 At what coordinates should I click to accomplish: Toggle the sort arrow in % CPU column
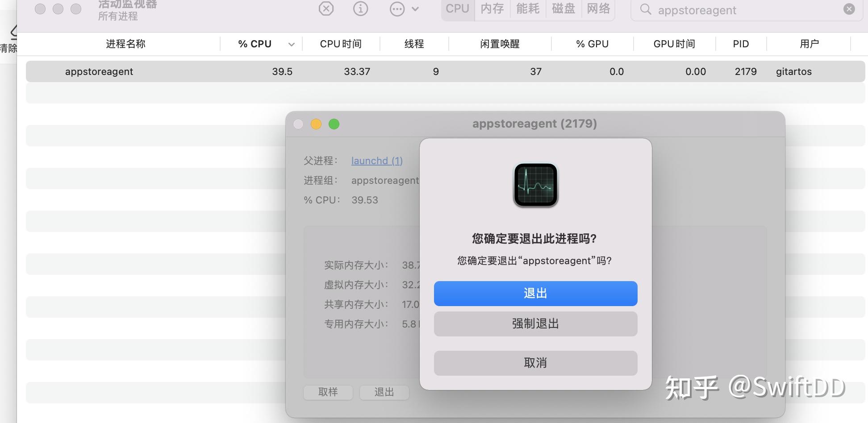click(292, 44)
